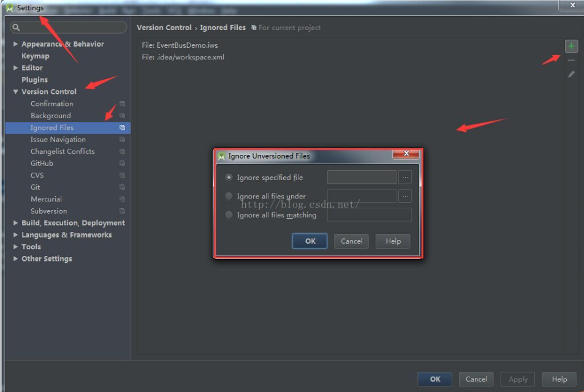Screen dimensions: 584x392
Task: Click Version Control in the breadcrumb header
Action: [164, 28]
